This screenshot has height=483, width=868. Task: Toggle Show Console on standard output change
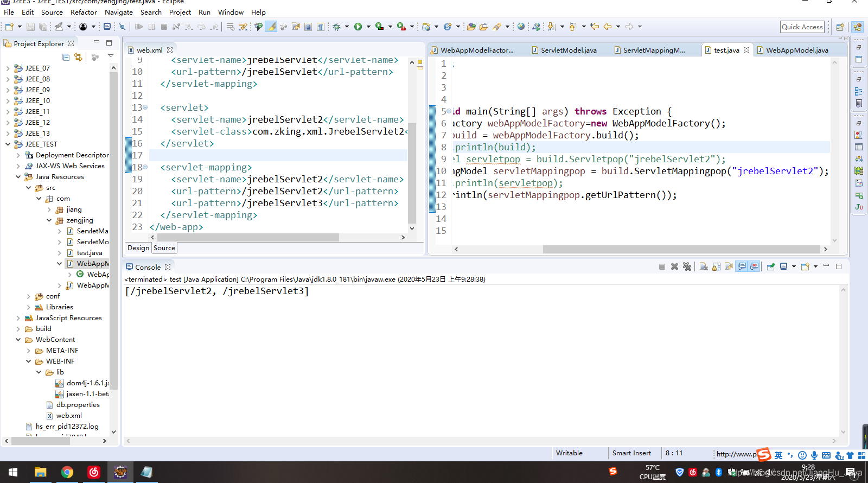coord(742,266)
